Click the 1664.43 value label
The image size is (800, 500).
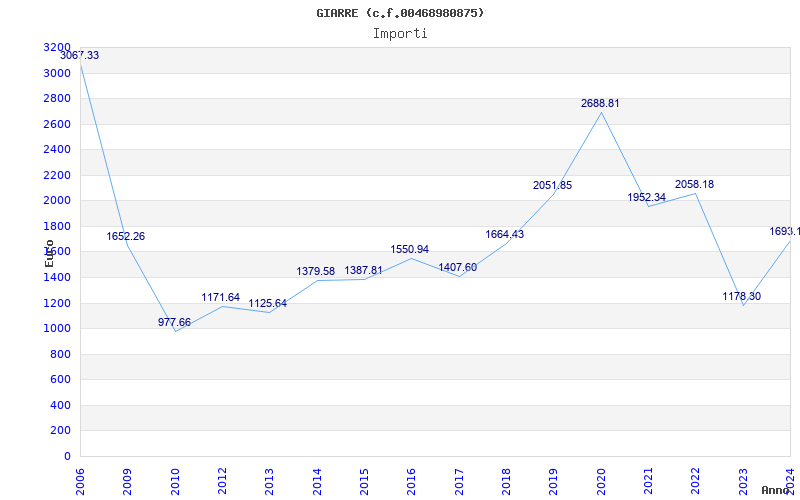[x=505, y=235]
